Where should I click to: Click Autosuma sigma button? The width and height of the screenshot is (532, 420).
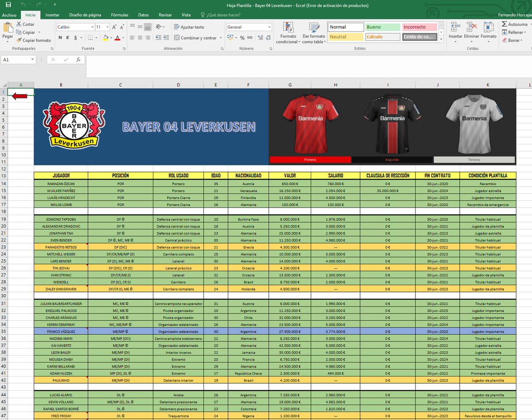[x=515, y=24]
